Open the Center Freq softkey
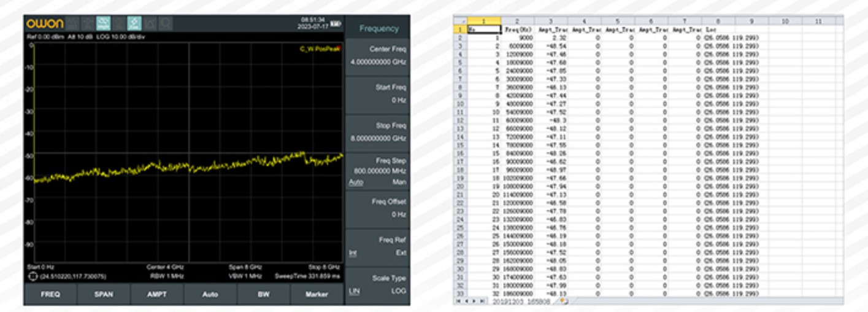Image resolution: width=868 pixels, height=312 pixels. pos(378,56)
